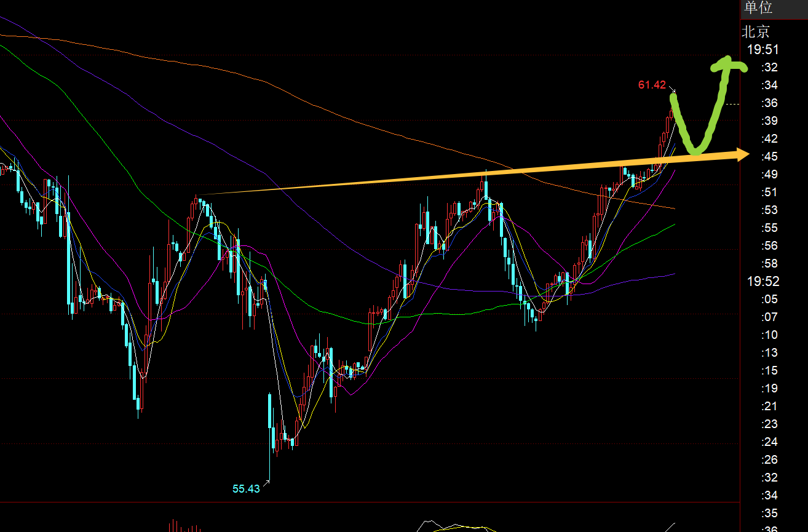
Task: Select the 北京 label in the side panel
Action: coord(756,32)
